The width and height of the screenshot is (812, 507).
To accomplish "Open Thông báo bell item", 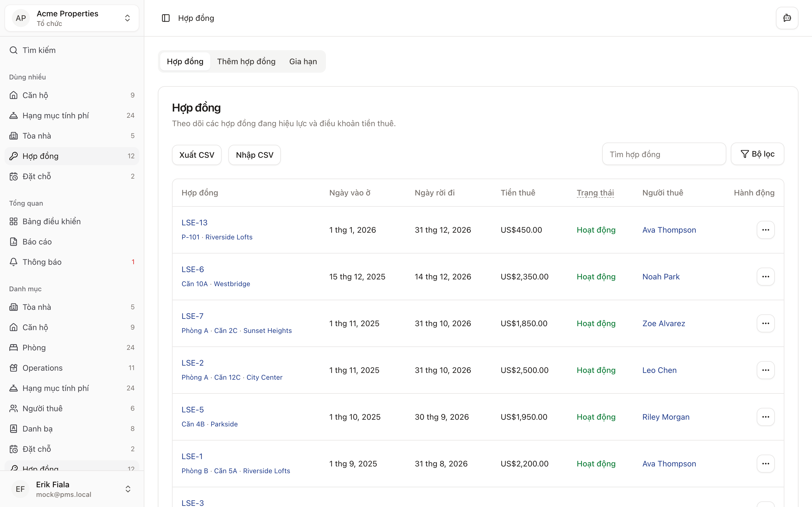I will [x=42, y=262].
